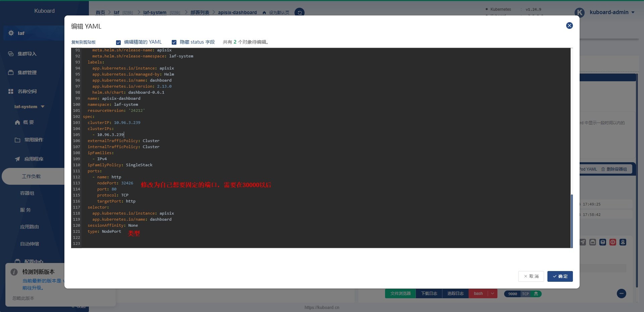Click 设为默认页 link
644x312 pixels.
click(279, 13)
